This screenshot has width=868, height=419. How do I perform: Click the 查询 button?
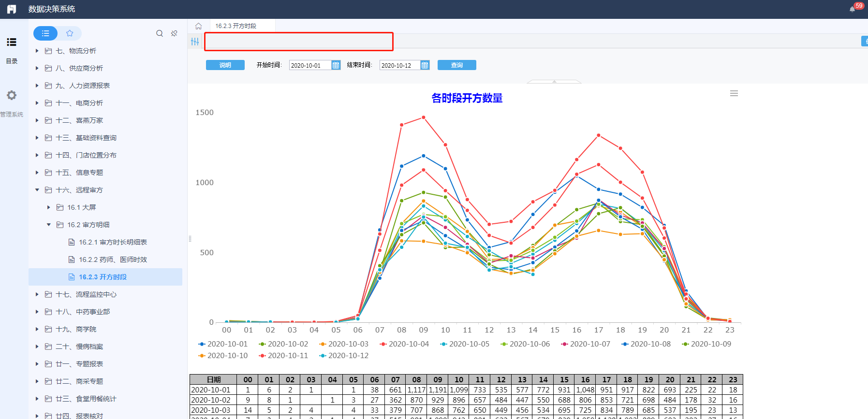457,65
